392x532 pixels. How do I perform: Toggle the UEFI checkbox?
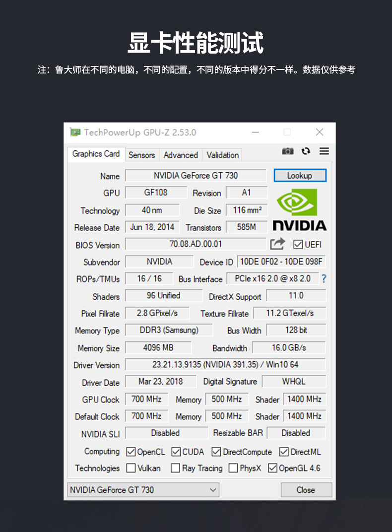[298, 244]
